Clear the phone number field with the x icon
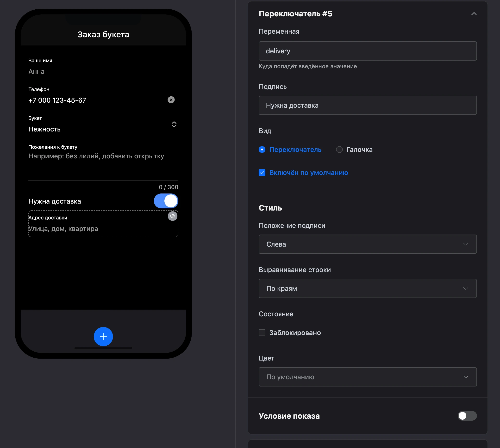The image size is (500, 448). [x=171, y=100]
